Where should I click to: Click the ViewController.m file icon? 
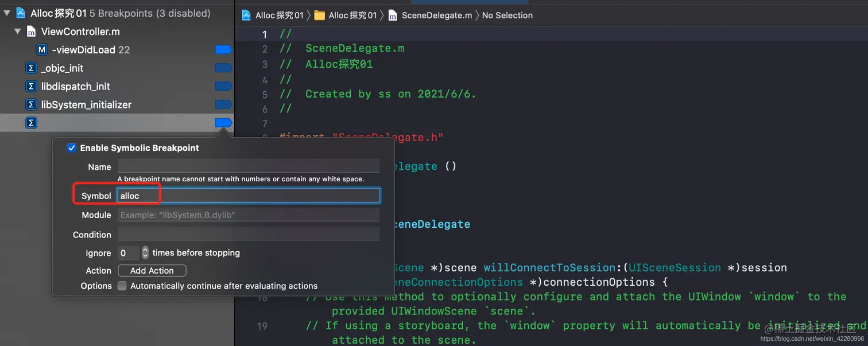click(32, 32)
